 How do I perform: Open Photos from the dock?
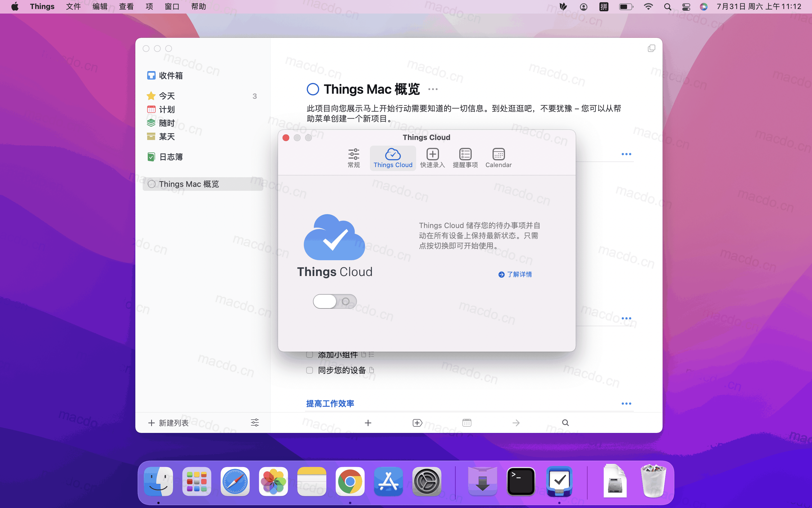point(273,481)
